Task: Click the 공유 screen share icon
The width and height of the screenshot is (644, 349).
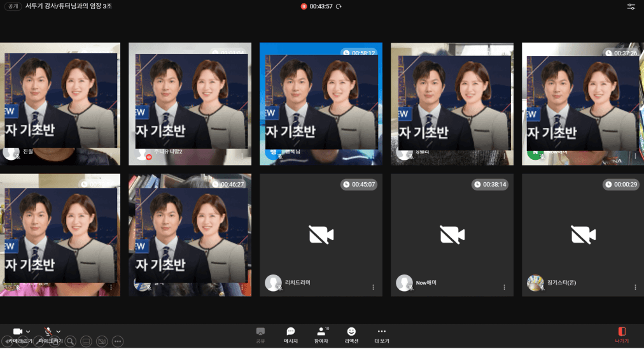Action: (x=260, y=335)
